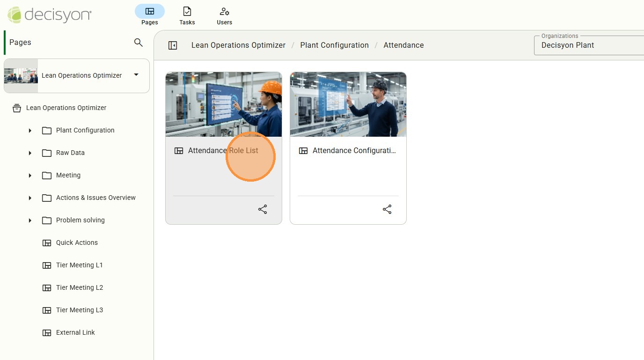Open the Lean Operations Optimizer app dropdown
644x360 pixels.
pos(136,75)
